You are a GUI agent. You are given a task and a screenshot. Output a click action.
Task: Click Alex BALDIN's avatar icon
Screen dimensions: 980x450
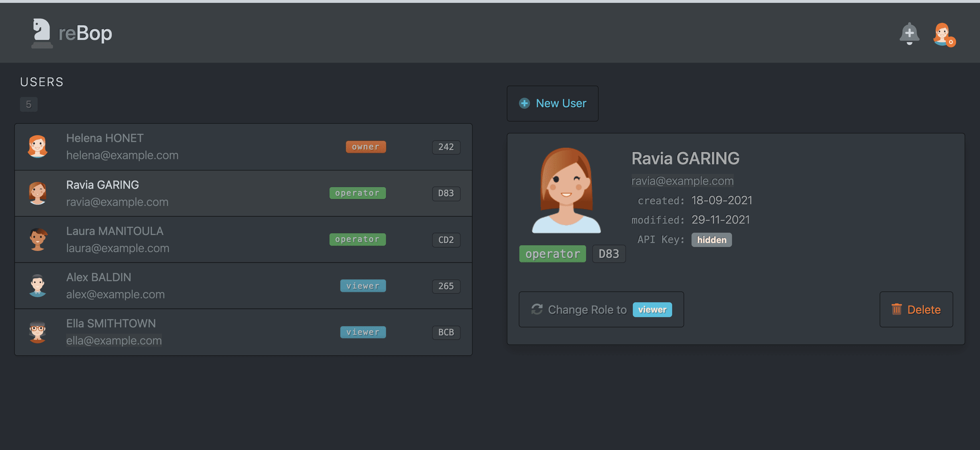tap(38, 285)
